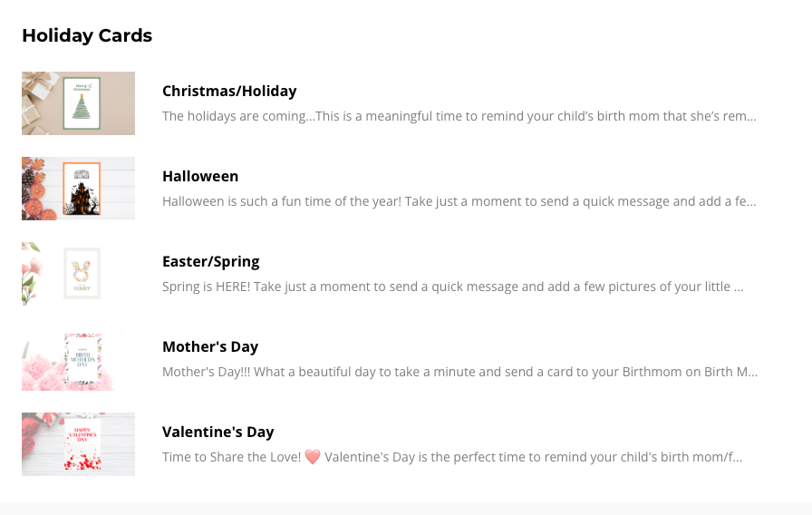Click the pumpkins in the Halloween thumbnail
812x515 pixels.
(x=33, y=201)
